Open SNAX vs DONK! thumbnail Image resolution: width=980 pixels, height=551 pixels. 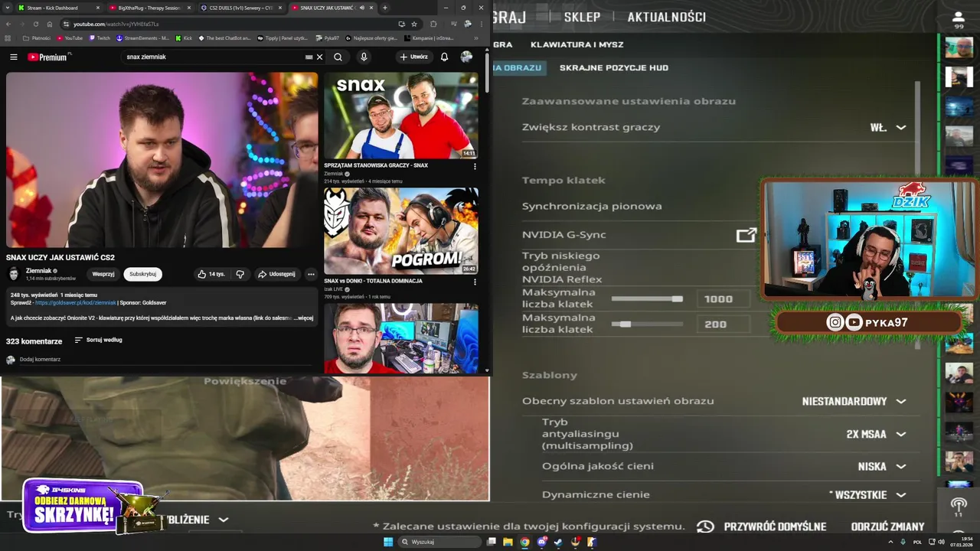click(401, 231)
